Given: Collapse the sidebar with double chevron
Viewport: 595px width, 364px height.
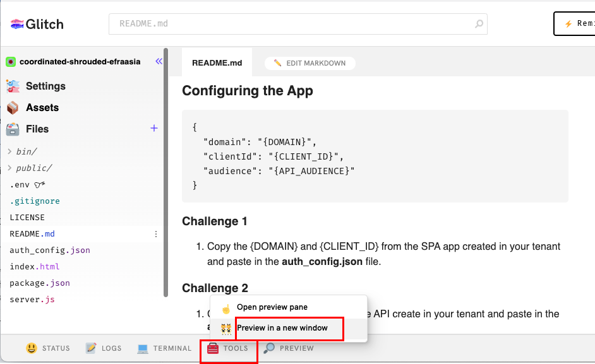Looking at the screenshot, I should pyautogui.click(x=159, y=61).
